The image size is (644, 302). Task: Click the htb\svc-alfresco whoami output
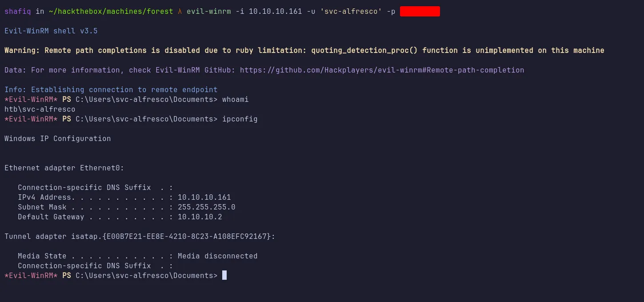40,109
